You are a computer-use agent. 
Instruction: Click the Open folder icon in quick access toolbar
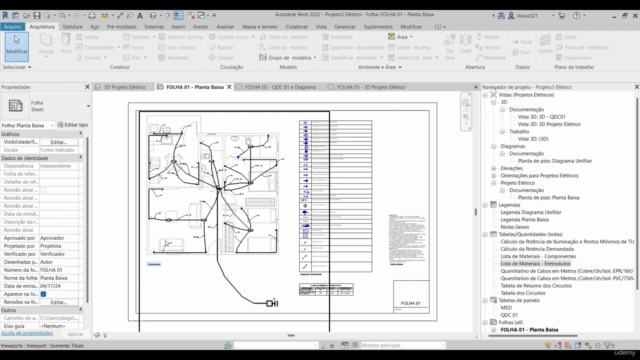[x=27, y=16]
